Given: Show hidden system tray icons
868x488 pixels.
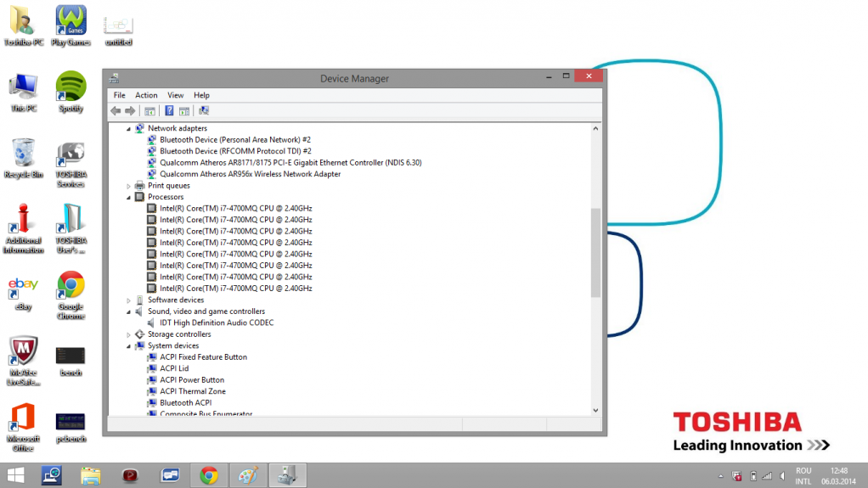Looking at the screenshot, I should pos(721,476).
